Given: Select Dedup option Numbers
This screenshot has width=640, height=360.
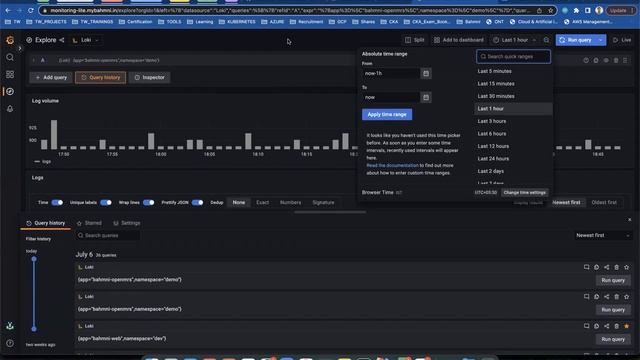Looking at the screenshot, I should click(x=290, y=202).
